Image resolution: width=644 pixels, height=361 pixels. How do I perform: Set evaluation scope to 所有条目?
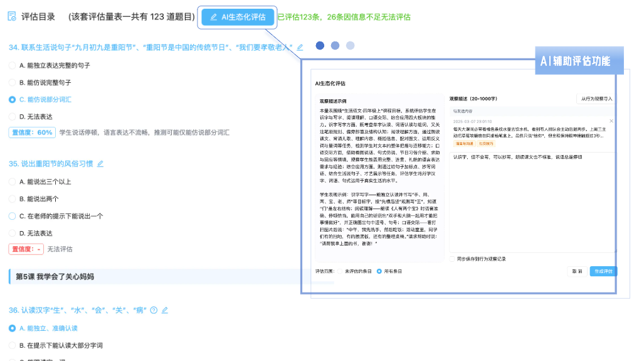pyautogui.click(x=379, y=271)
